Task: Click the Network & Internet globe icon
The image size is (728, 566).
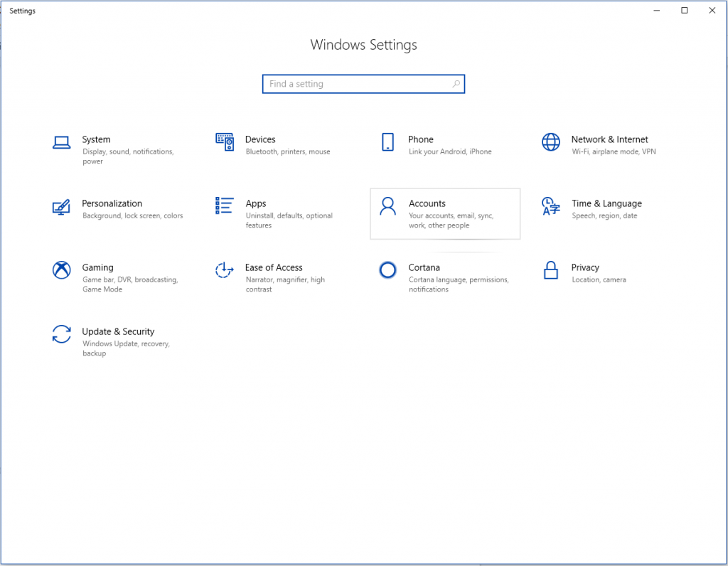Action: (551, 141)
